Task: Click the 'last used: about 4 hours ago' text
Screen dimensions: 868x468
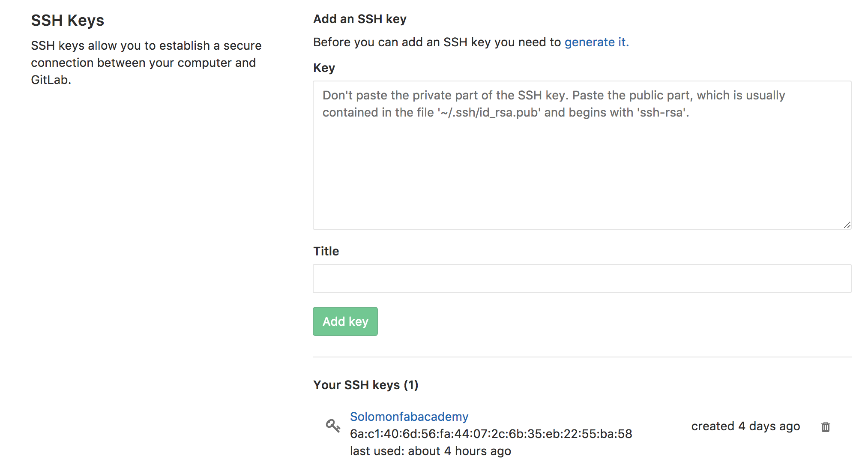Action: pyautogui.click(x=431, y=451)
